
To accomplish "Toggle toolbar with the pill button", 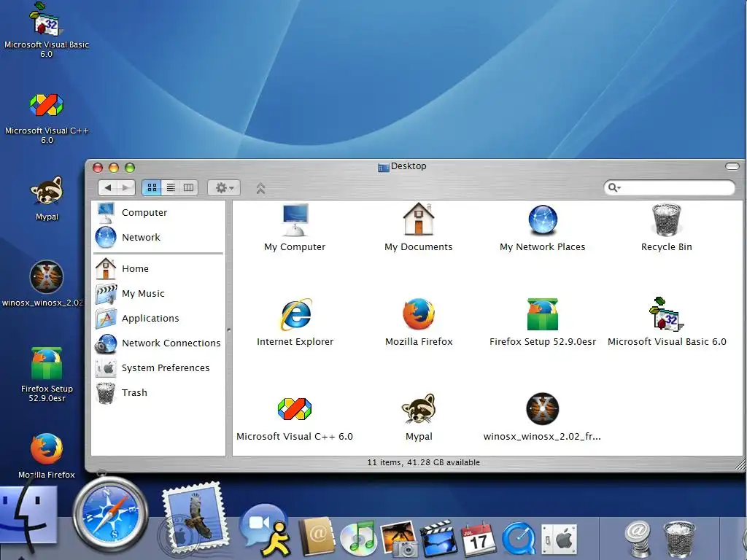I will [732, 166].
